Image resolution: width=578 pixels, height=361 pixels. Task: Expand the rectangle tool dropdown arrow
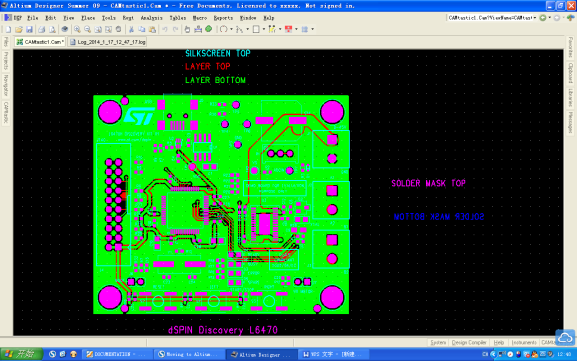tap(264, 29)
